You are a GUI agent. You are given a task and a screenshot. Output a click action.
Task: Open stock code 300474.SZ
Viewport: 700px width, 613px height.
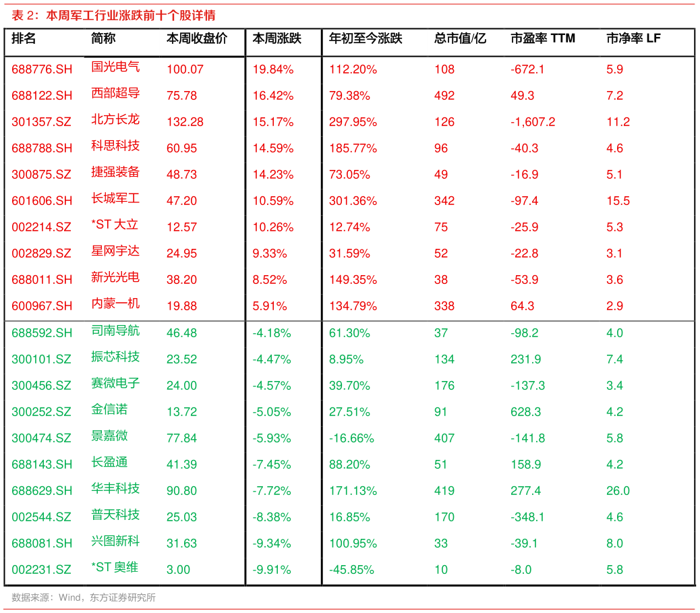[41, 438]
